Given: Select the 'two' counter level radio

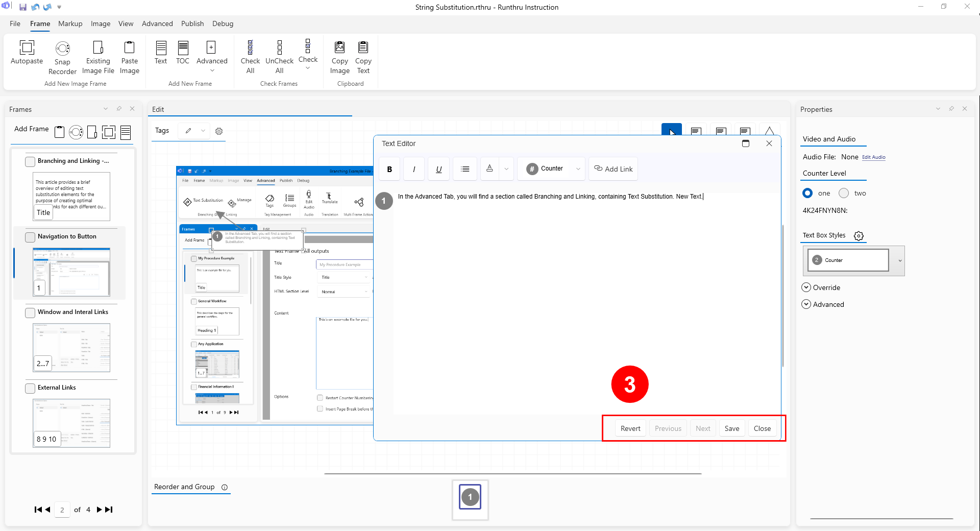Looking at the screenshot, I should tap(844, 193).
